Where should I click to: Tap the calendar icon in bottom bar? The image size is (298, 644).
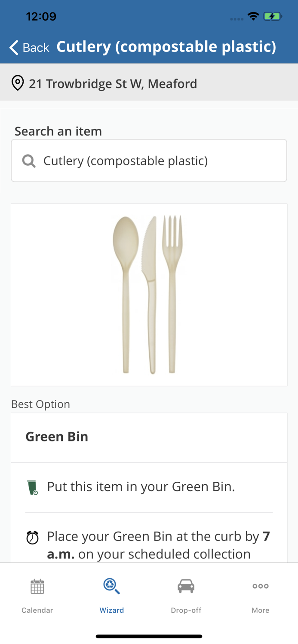37,586
